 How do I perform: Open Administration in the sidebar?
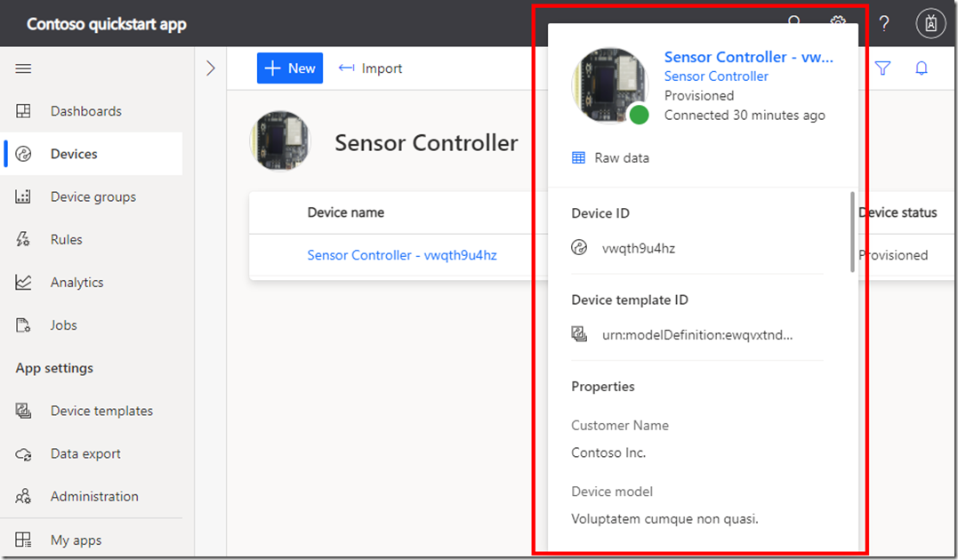point(94,497)
